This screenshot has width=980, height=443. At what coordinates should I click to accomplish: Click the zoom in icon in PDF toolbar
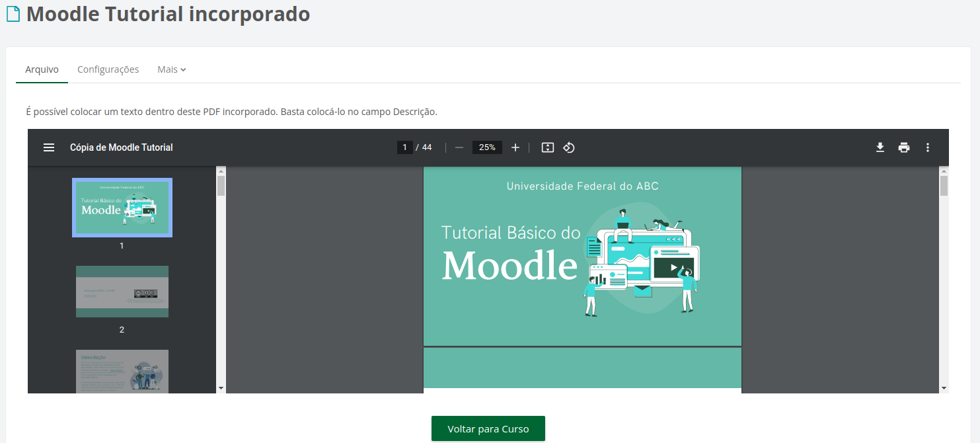[x=515, y=147]
